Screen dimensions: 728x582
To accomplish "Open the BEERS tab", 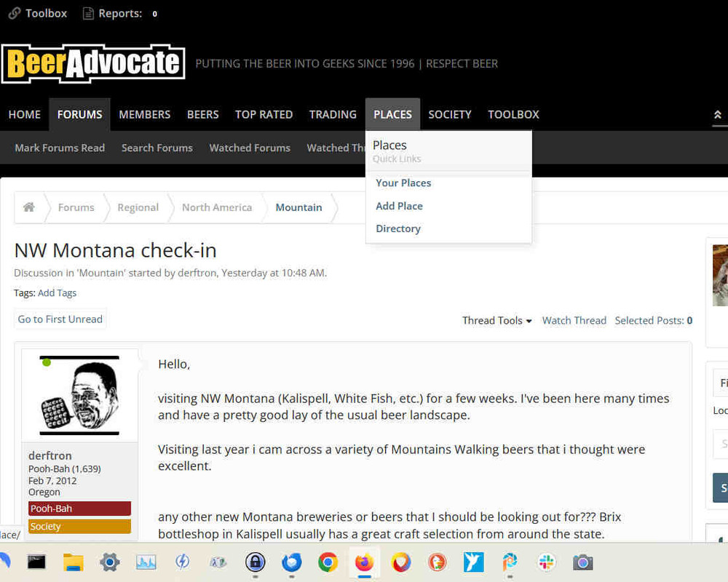I will [203, 115].
